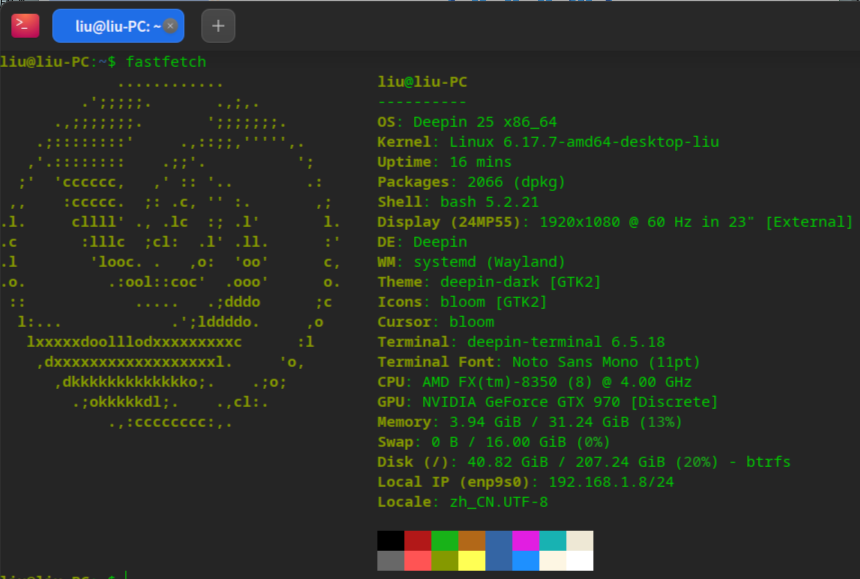This screenshot has height=579, width=860.
Task: Select the bright green color swatch
Action: click(445, 541)
